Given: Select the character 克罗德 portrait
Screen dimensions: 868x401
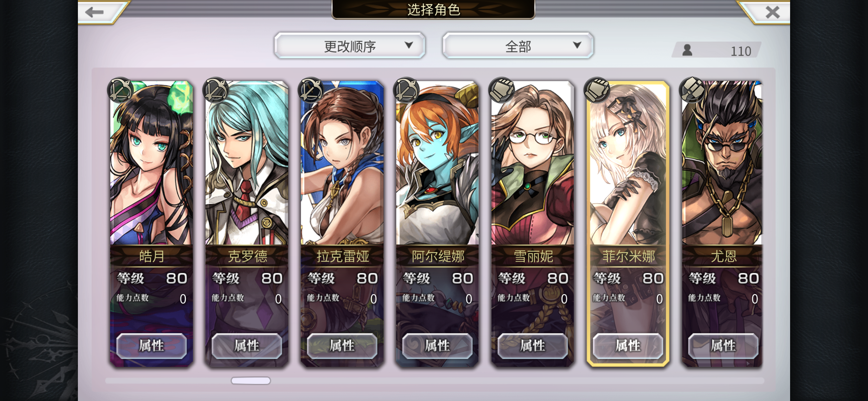Looking at the screenshot, I should pos(247,163).
